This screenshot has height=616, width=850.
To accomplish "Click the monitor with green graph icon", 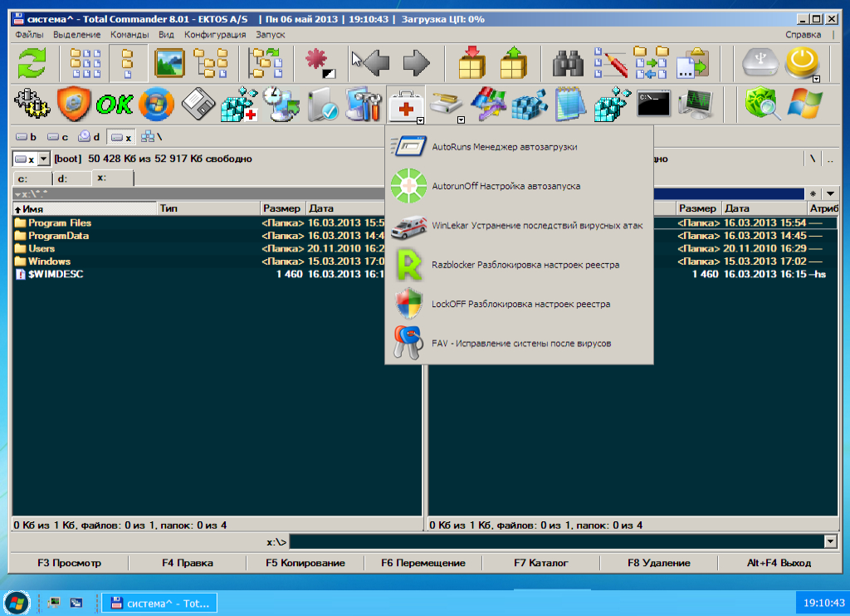I will pyautogui.click(x=695, y=104).
